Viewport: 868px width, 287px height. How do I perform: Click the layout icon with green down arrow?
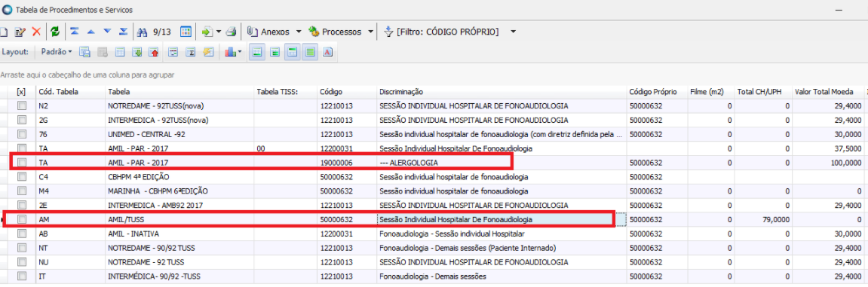(x=136, y=52)
